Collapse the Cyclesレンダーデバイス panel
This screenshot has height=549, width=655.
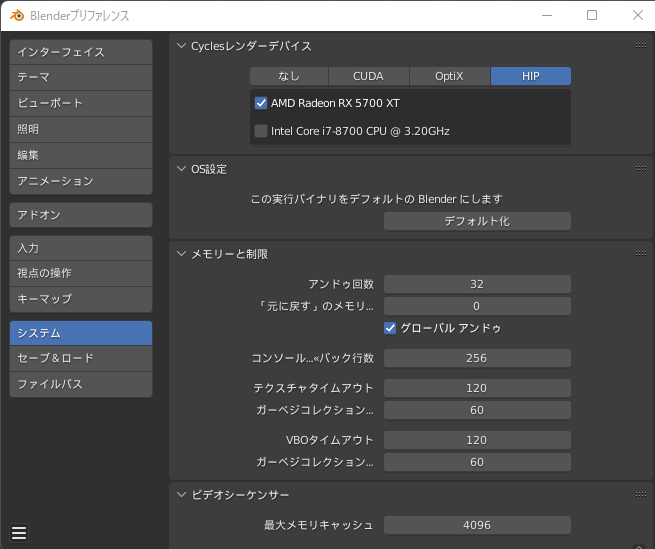coord(181,46)
